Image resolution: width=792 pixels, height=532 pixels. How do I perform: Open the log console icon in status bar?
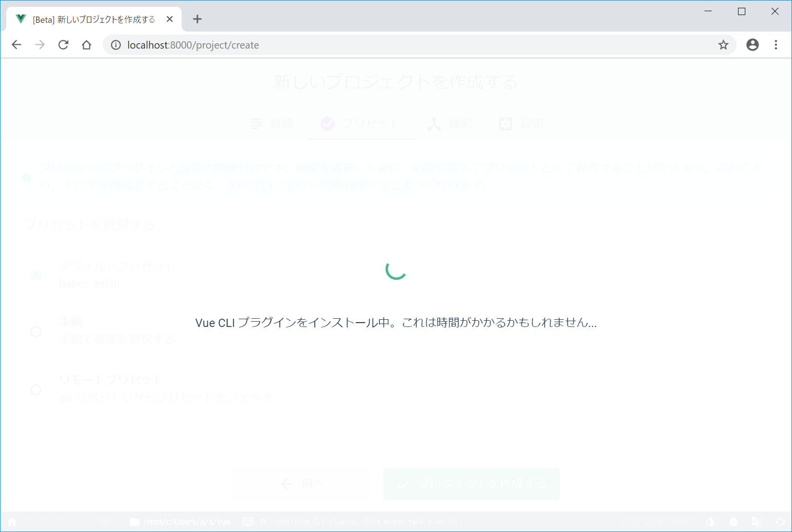coord(248,522)
